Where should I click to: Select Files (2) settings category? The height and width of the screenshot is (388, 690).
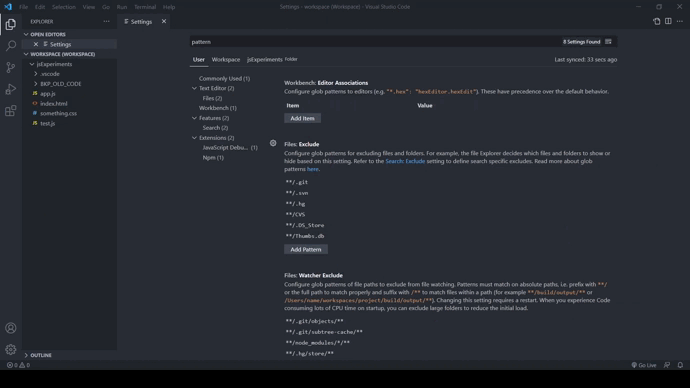tap(212, 98)
